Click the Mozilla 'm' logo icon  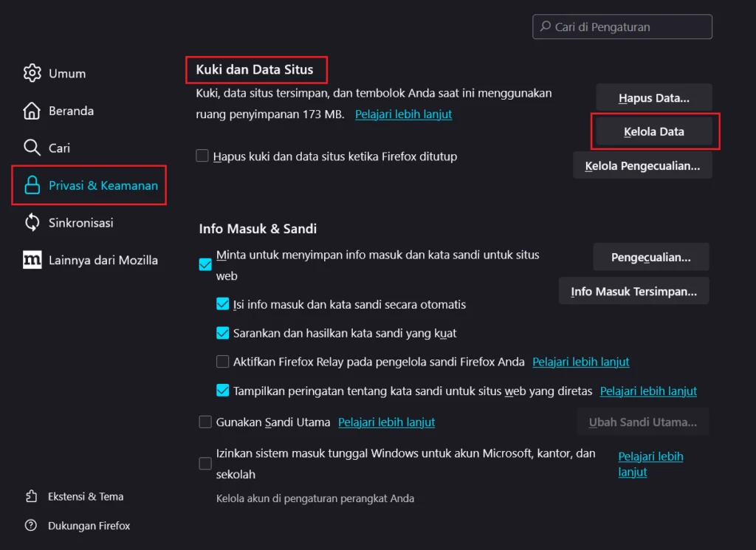coord(32,260)
